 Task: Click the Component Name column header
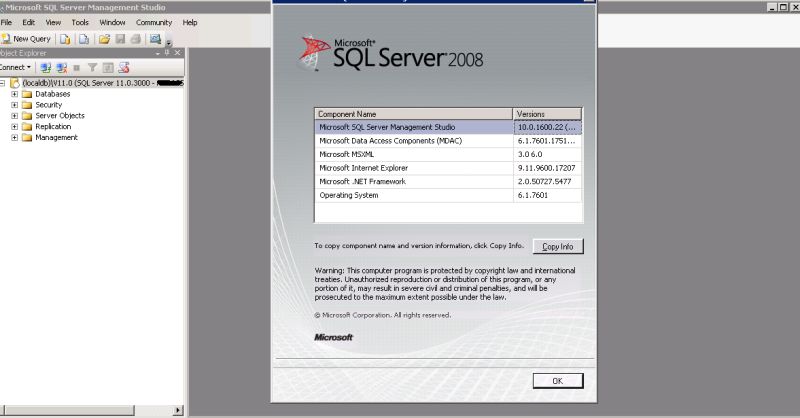(413, 114)
